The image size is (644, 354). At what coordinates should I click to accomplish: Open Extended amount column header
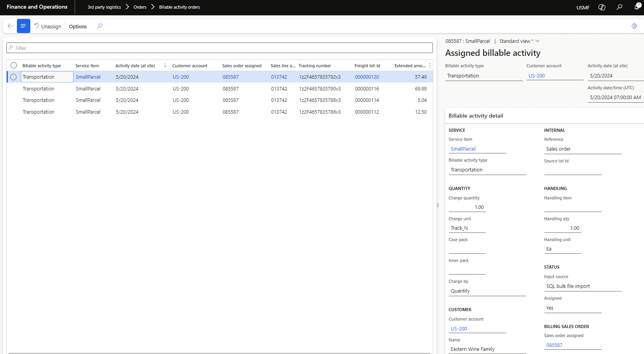[x=410, y=66]
